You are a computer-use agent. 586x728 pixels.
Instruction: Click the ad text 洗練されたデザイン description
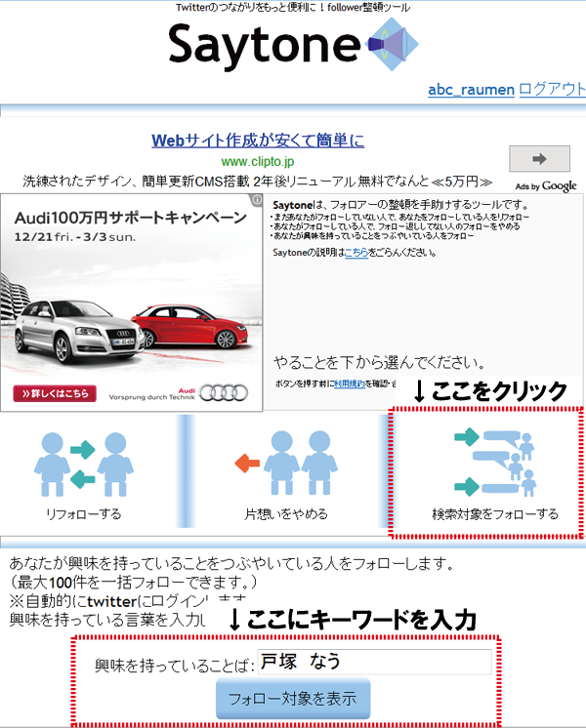point(258,182)
